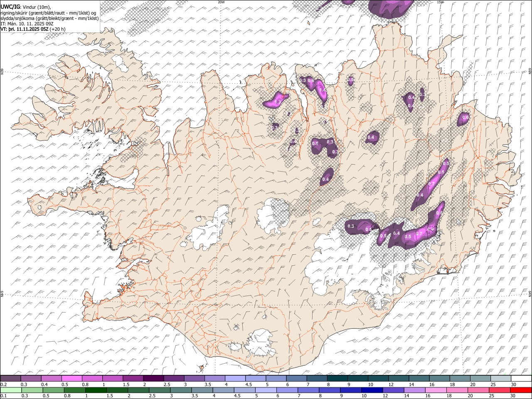Click the pale green 0.1 swatch in bottom legend
The width and height of the screenshot is (532, 399).
(11, 390)
